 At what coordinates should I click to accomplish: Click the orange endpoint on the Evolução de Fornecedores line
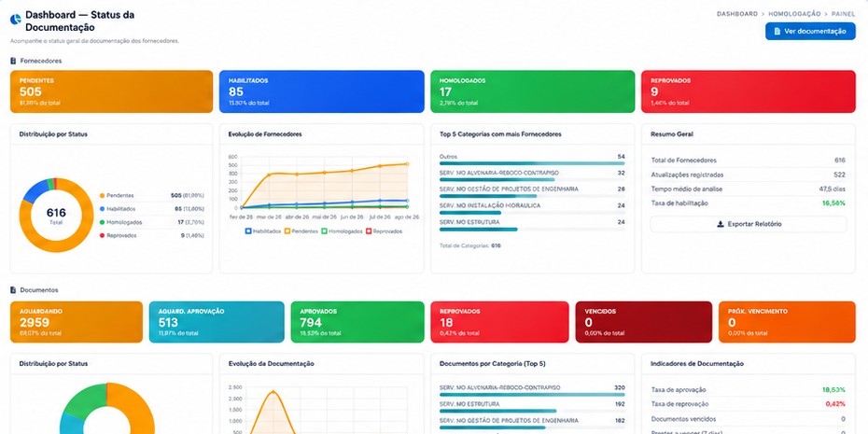[408, 164]
